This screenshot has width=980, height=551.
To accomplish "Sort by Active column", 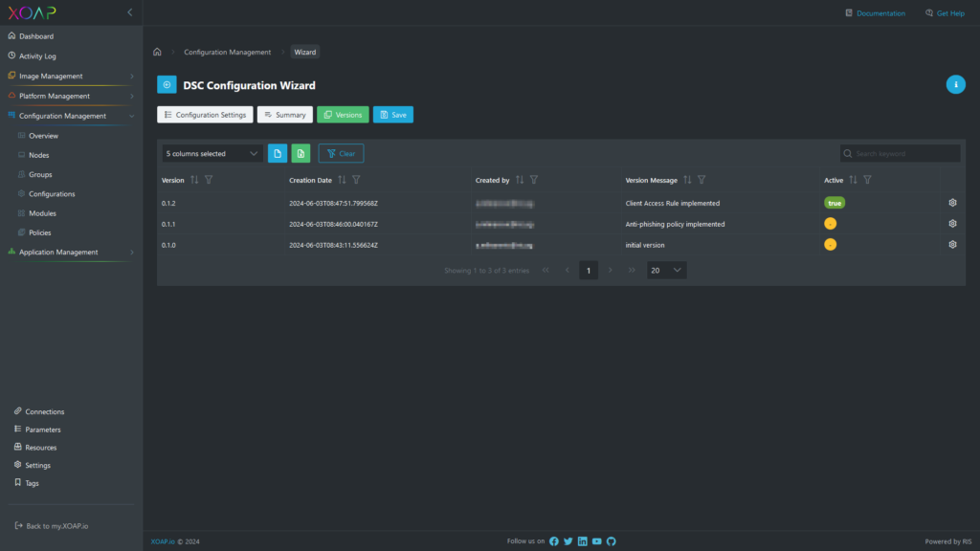I will [853, 180].
